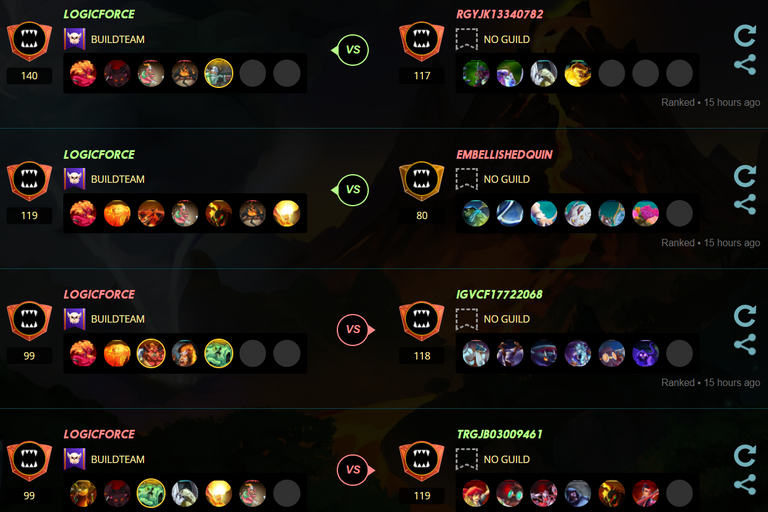Select the gold-bordered fifth card in first LOGICFORCE lineup
Screen dimensions: 768x512
(x=218, y=73)
